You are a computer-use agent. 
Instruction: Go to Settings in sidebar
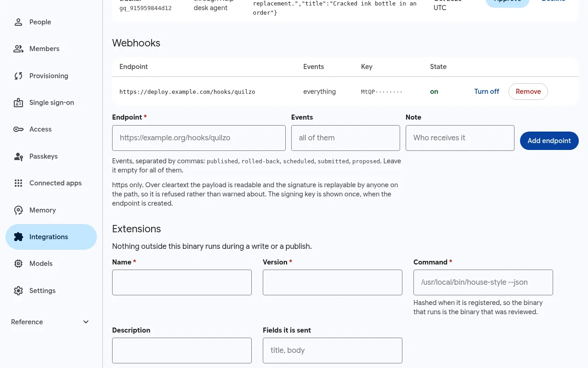point(51,291)
